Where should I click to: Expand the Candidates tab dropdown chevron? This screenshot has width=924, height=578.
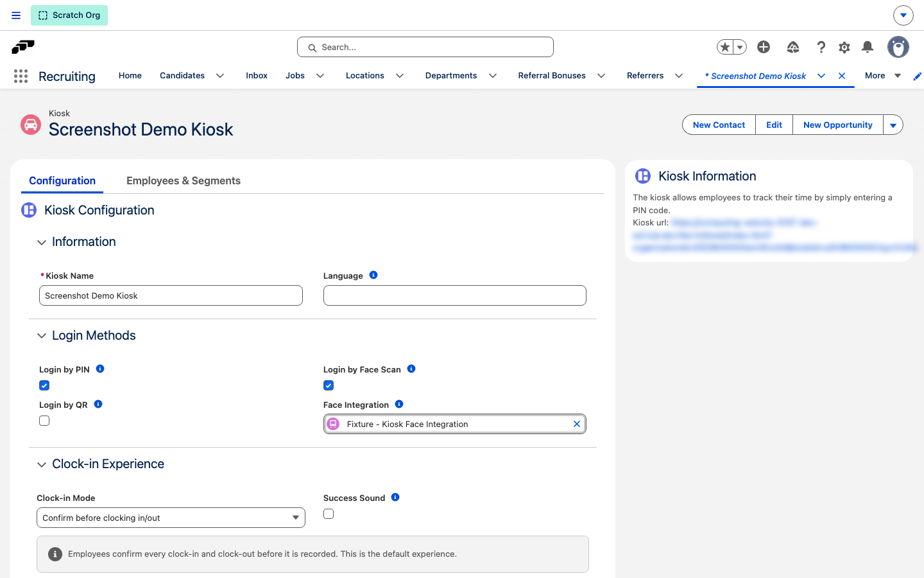coord(220,76)
